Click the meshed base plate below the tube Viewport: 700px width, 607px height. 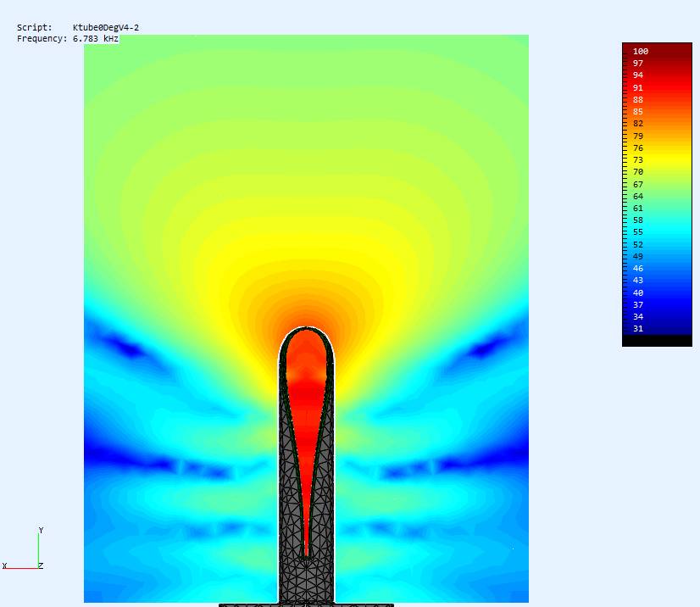click(x=306, y=605)
